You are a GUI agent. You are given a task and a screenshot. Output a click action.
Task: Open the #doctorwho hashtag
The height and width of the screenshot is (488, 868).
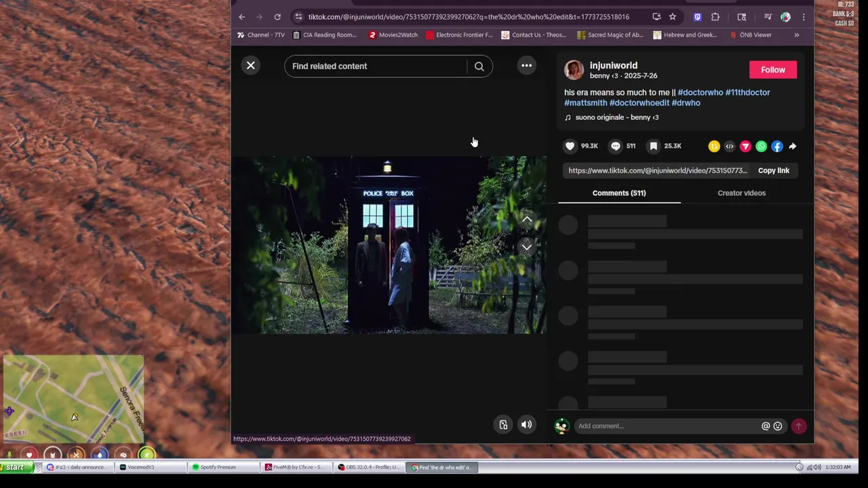(701, 92)
